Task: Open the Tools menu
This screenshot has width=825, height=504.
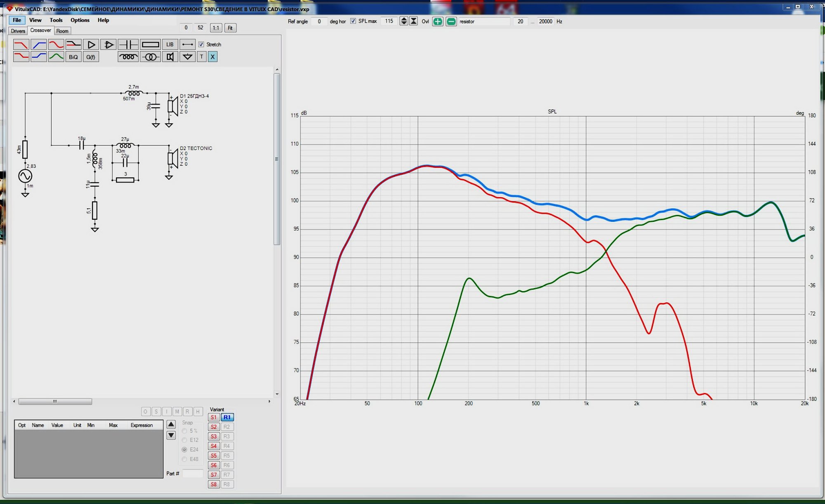Action: [x=56, y=20]
